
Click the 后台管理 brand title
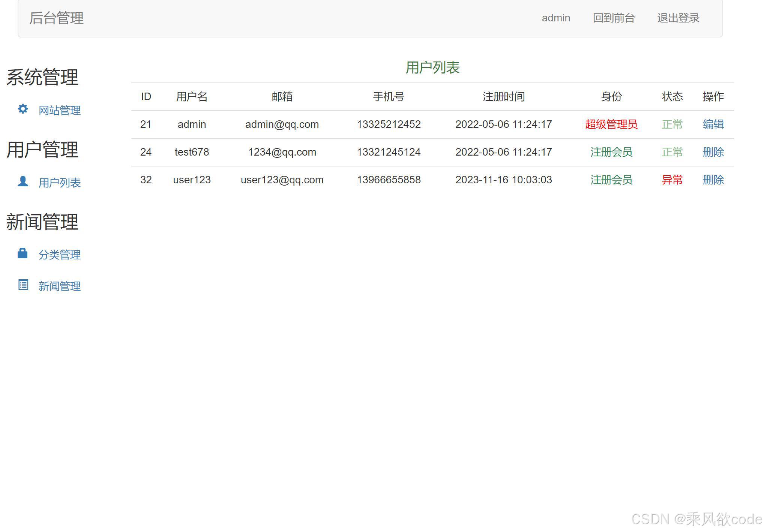(56, 18)
